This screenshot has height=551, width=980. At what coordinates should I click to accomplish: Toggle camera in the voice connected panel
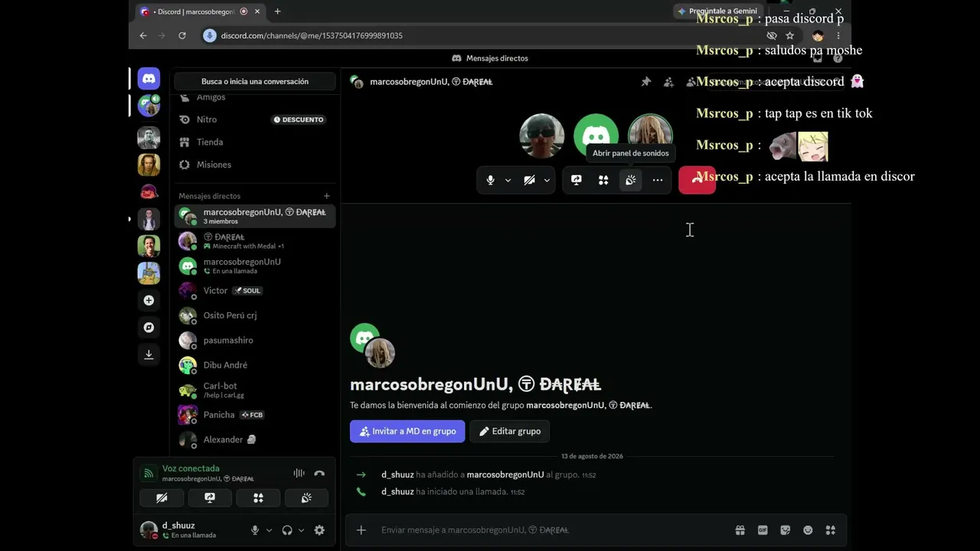coord(162,498)
